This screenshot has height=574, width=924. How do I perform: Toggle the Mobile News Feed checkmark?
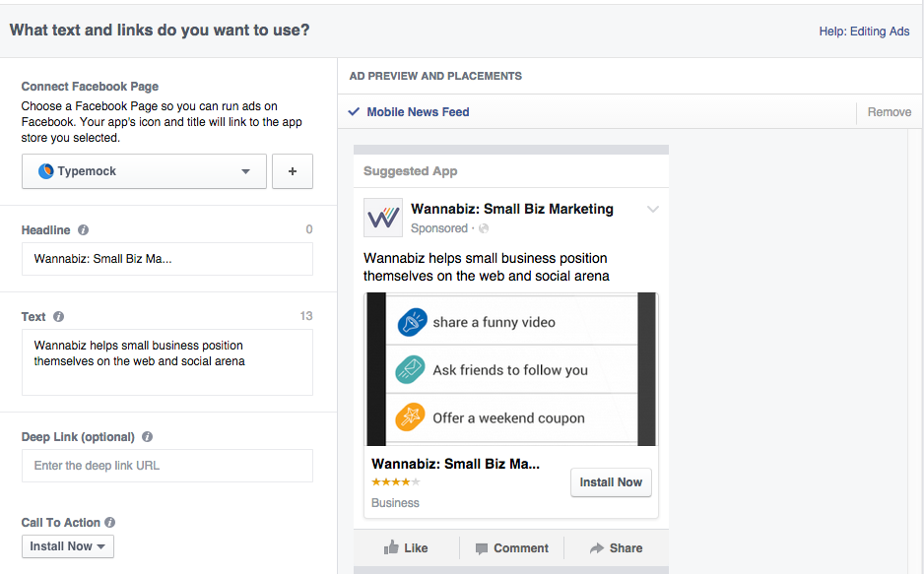(354, 111)
